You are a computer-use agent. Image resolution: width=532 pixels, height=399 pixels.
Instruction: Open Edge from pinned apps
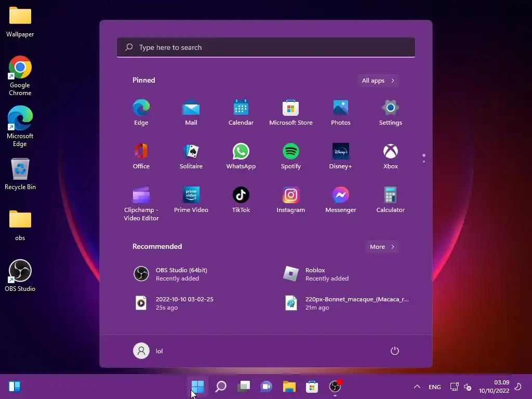click(141, 112)
